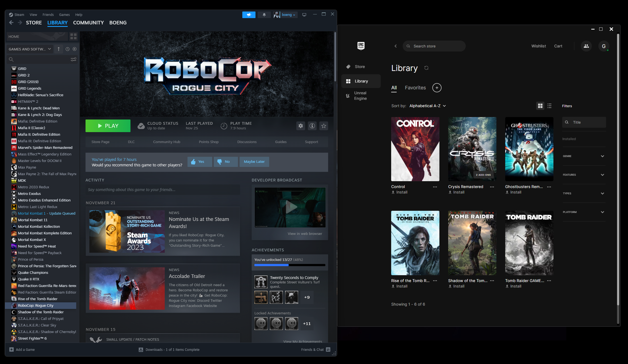628x364 pixels.
Task: Click Epic Games logo in launcher
Action: coord(361,46)
